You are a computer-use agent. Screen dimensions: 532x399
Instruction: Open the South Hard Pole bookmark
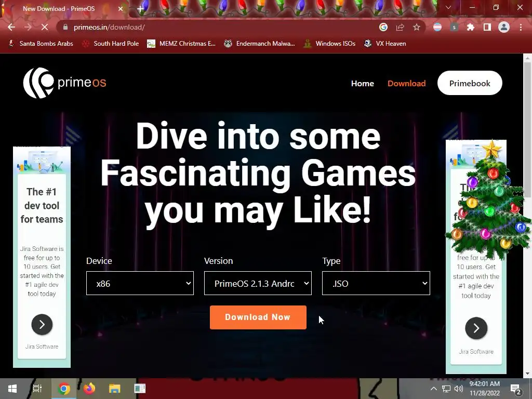tap(111, 44)
